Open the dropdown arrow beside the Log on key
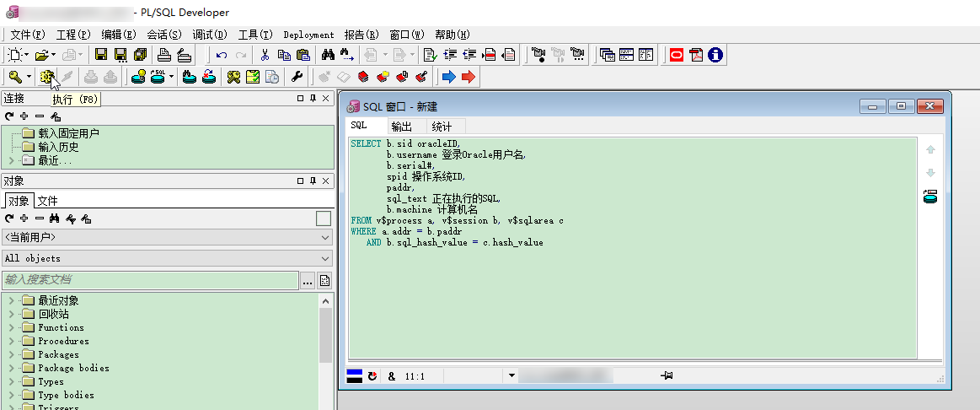 point(29,77)
